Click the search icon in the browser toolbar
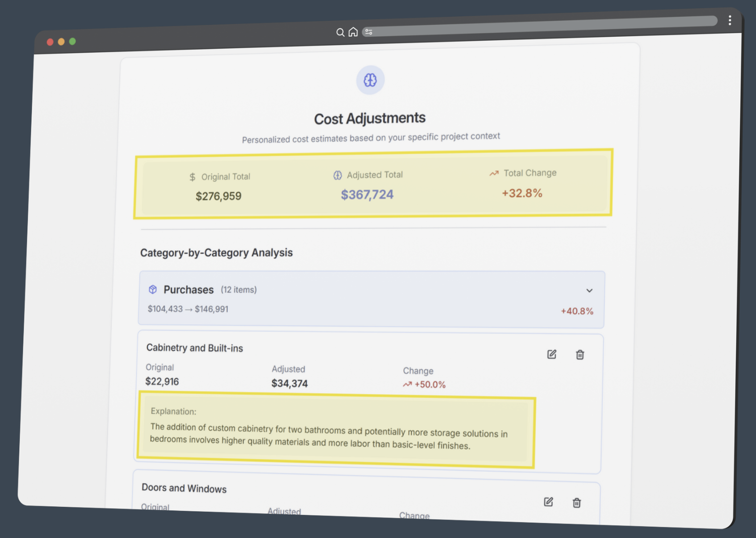756x538 pixels. point(340,32)
